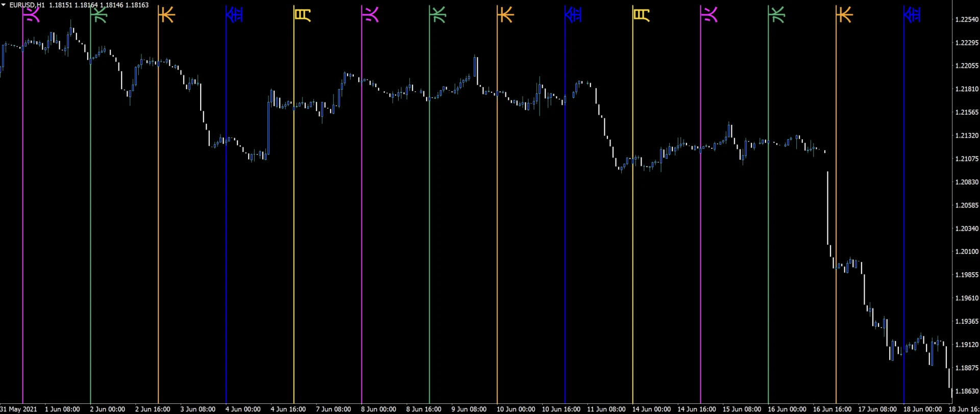Image resolution: width=980 pixels, height=414 pixels.
Task: Open the chart menu triangle beside EURUSD,H1
Action: [4, 5]
